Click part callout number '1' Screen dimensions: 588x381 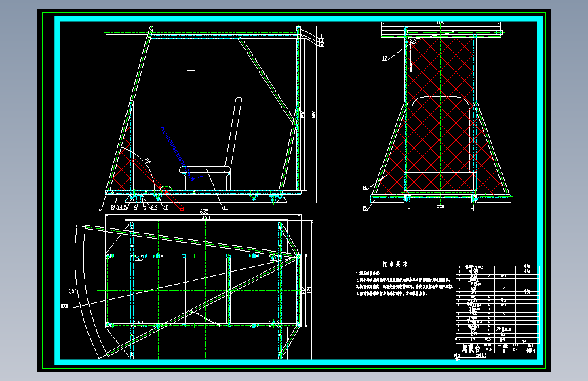pyautogui.click(x=100, y=208)
